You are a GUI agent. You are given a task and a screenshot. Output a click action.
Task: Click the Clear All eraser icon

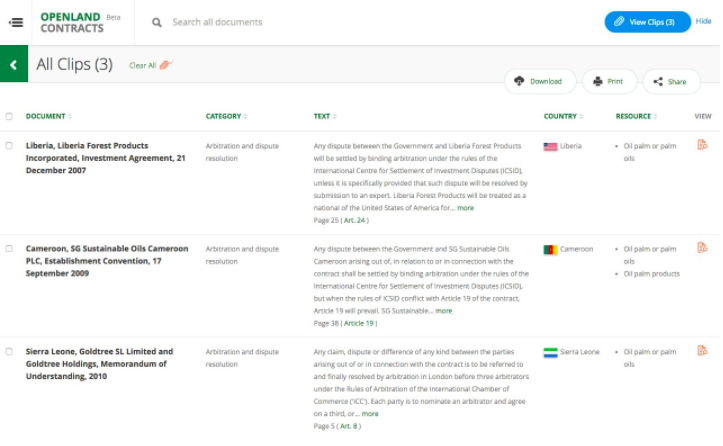point(166,65)
